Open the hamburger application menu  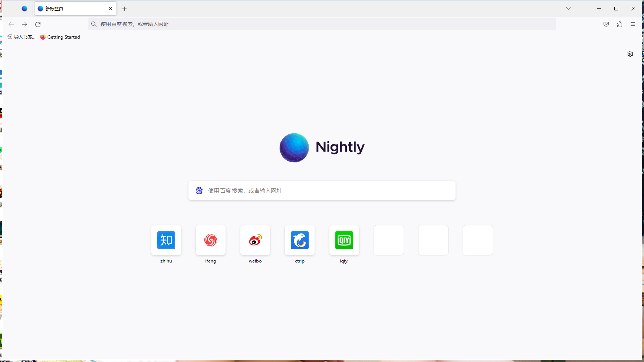click(x=633, y=24)
